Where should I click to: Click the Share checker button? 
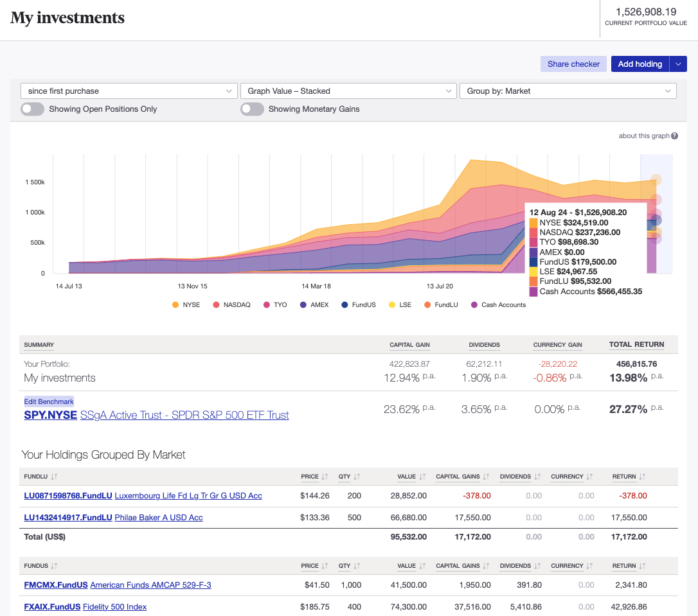[573, 64]
